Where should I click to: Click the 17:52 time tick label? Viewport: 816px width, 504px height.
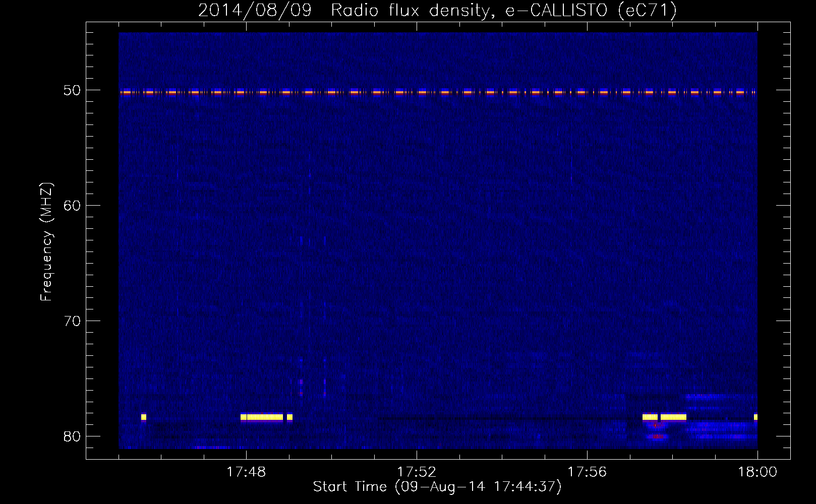coord(417,472)
